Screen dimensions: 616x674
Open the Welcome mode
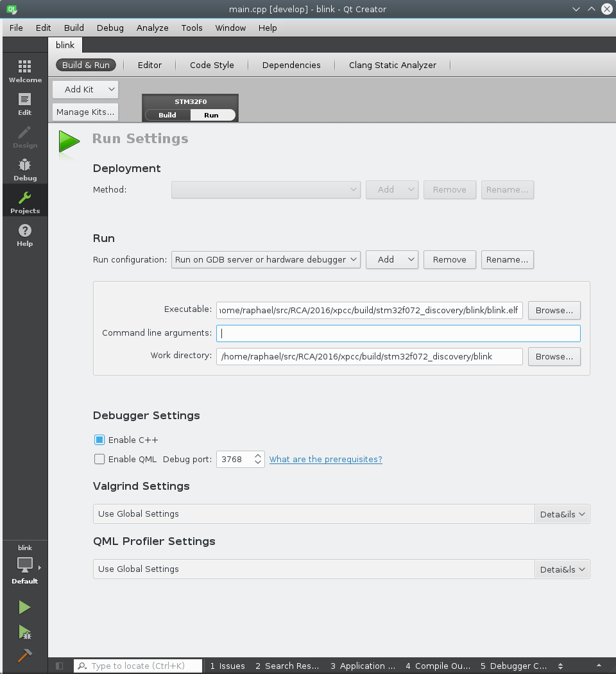(x=25, y=71)
